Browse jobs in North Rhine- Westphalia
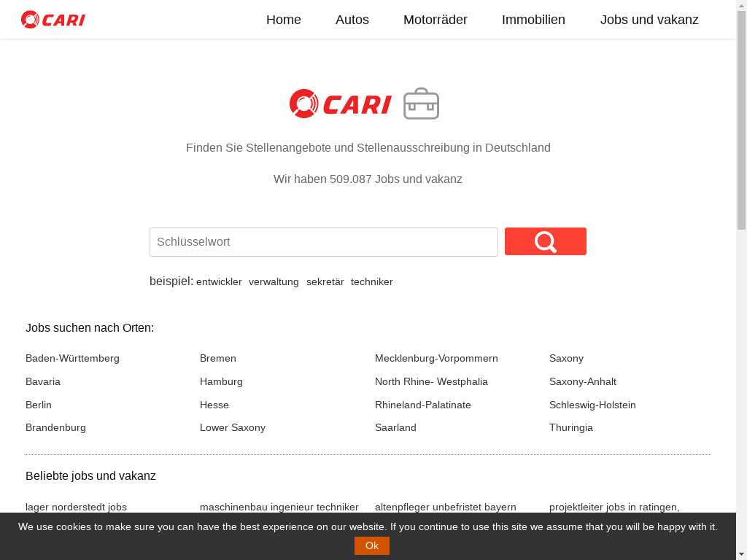The height and width of the screenshot is (560, 747). 432,381
